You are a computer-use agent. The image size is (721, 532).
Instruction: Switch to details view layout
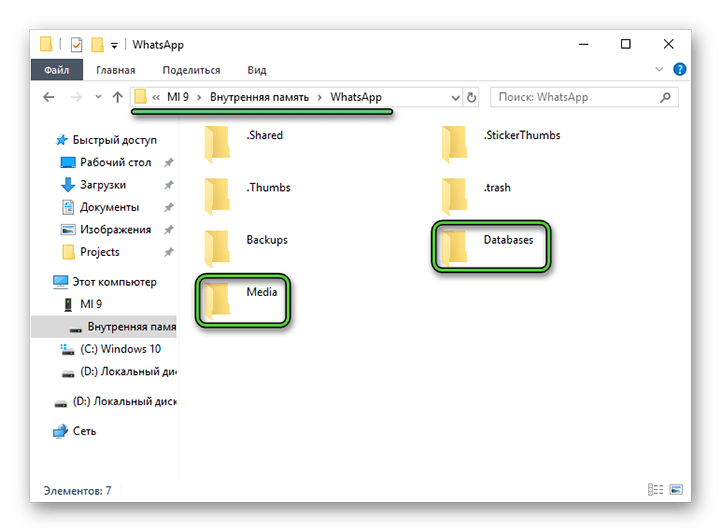point(655,490)
